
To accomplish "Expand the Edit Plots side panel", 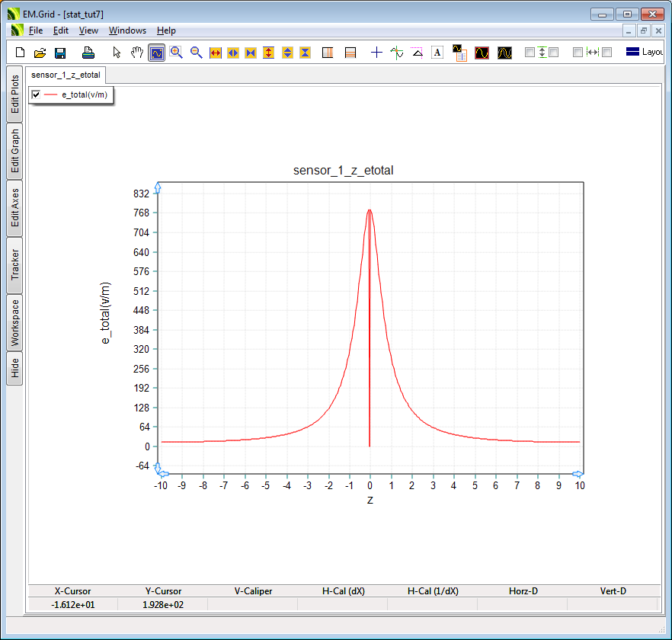I will (x=14, y=94).
